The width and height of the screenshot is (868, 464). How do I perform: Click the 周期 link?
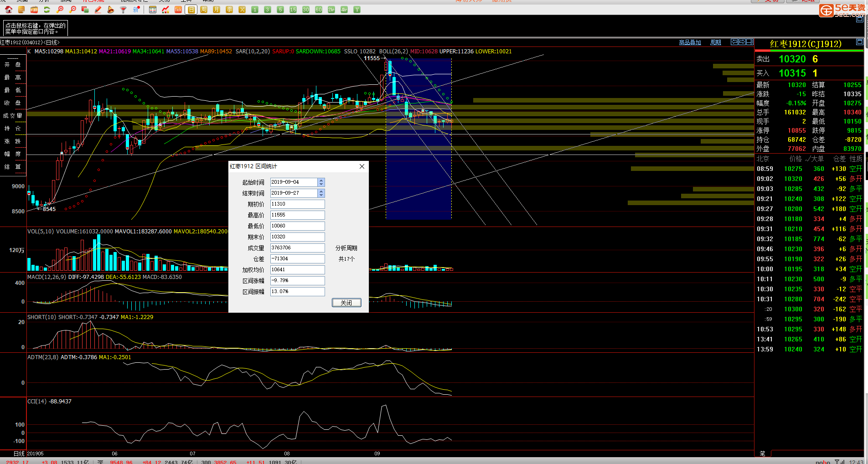coord(716,42)
